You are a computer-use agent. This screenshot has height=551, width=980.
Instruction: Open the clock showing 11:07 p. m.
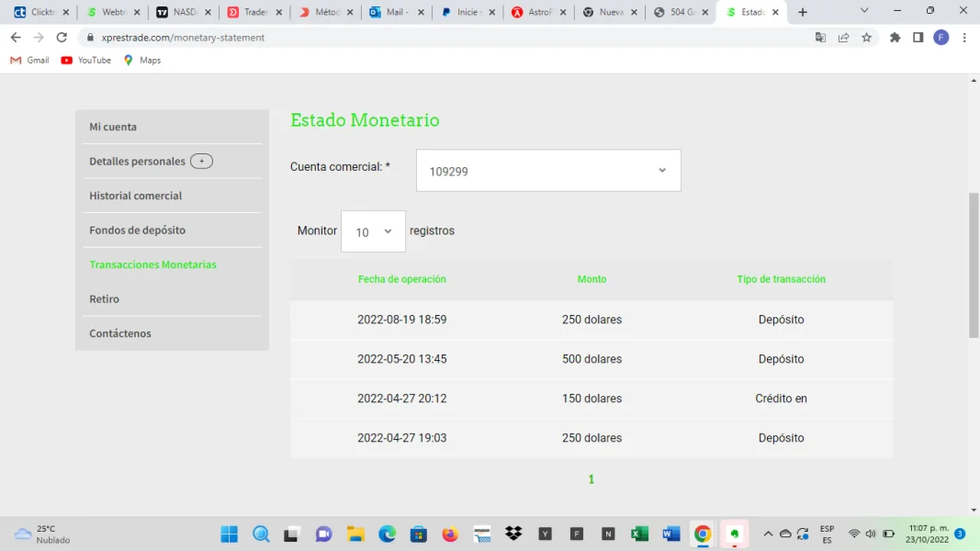click(x=928, y=534)
